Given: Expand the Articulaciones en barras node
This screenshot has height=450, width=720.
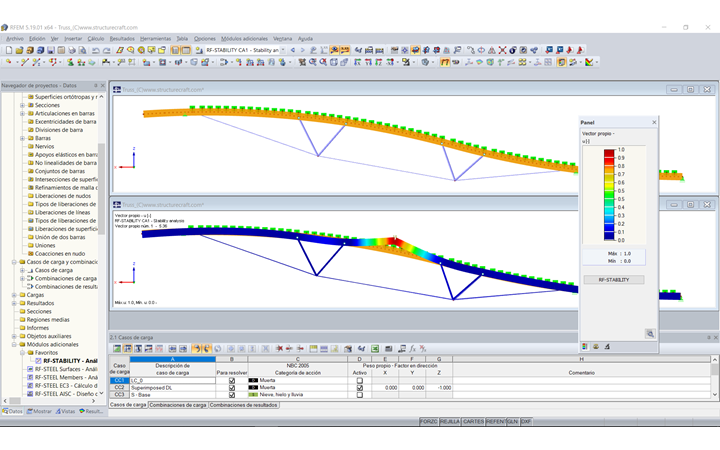Looking at the screenshot, I should (x=22, y=113).
